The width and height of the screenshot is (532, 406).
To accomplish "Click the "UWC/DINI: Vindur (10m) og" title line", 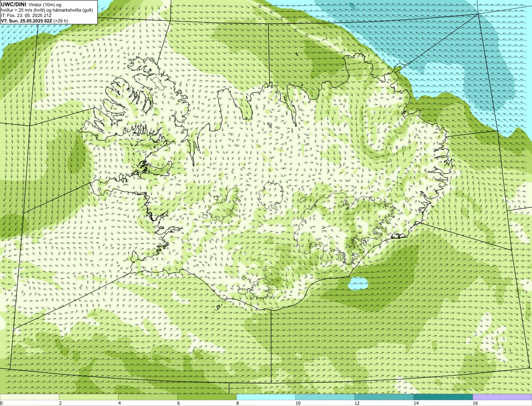I will (31, 4).
